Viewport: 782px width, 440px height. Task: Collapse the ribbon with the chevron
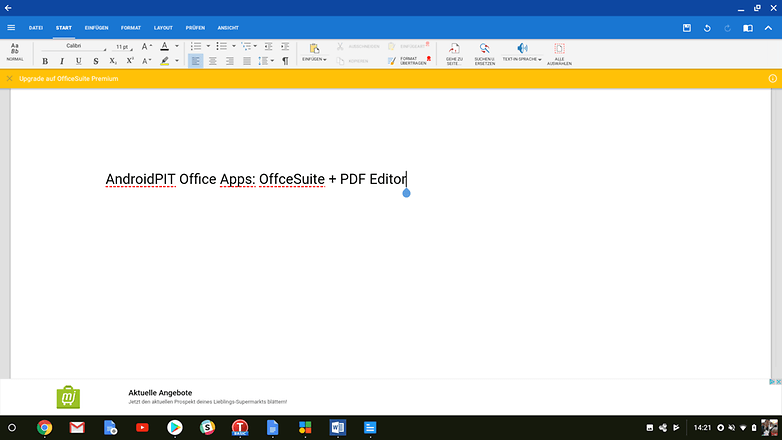768,28
